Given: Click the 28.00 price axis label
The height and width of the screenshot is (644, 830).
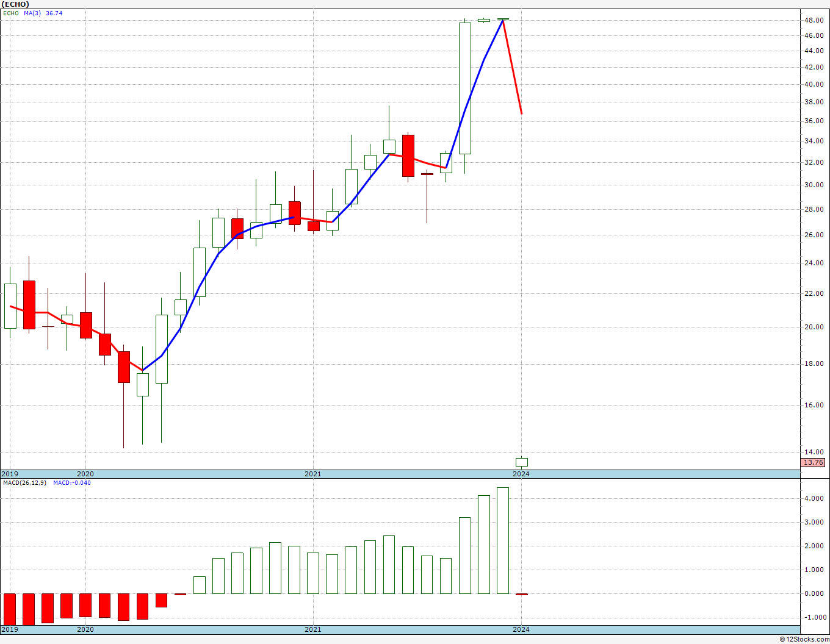Looking at the screenshot, I should [814, 209].
